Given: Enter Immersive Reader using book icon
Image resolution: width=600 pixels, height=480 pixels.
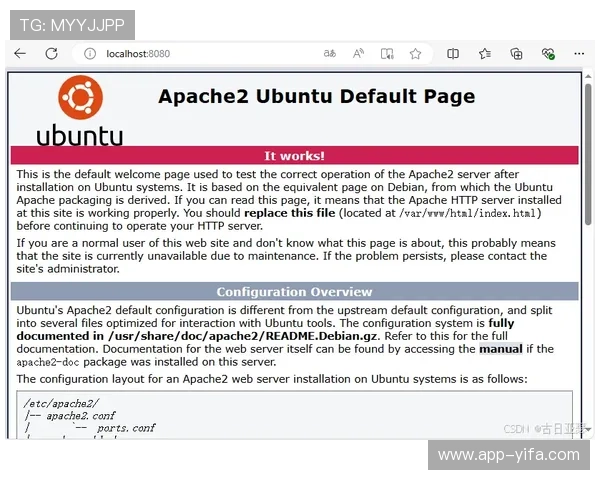Looking at the screenshot, I should [x=387, y=54].
